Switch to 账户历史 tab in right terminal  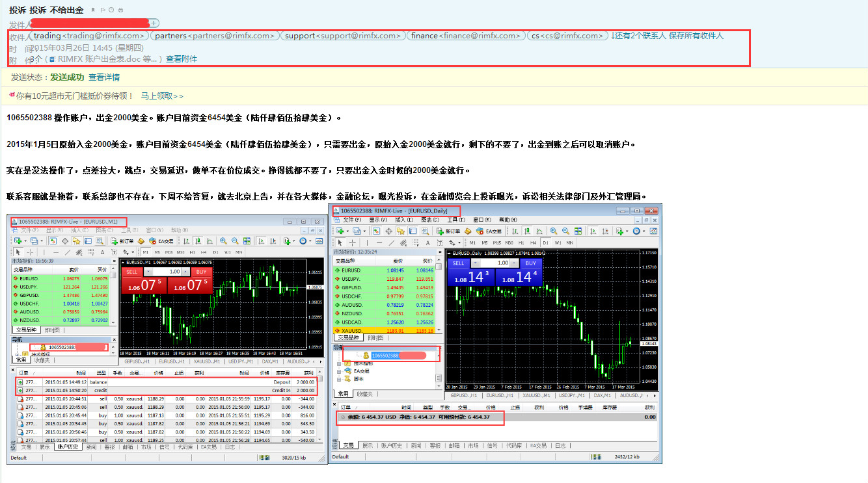click(390, 445)
